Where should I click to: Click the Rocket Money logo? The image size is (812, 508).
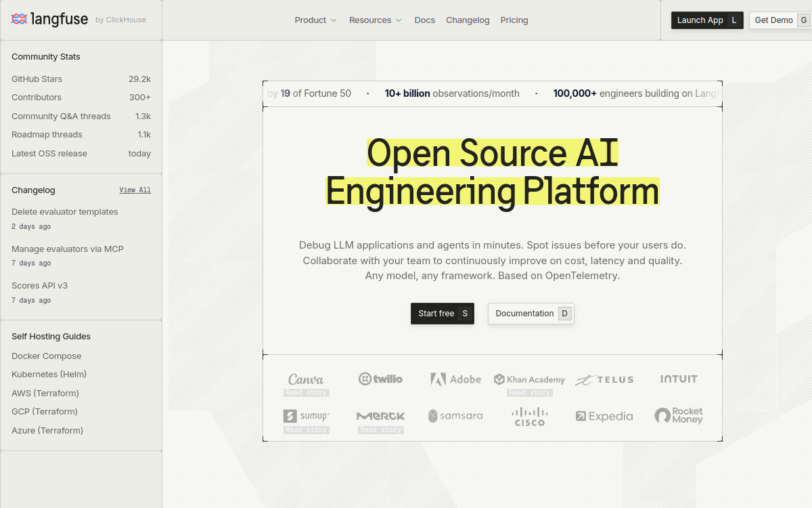[679, 416]
